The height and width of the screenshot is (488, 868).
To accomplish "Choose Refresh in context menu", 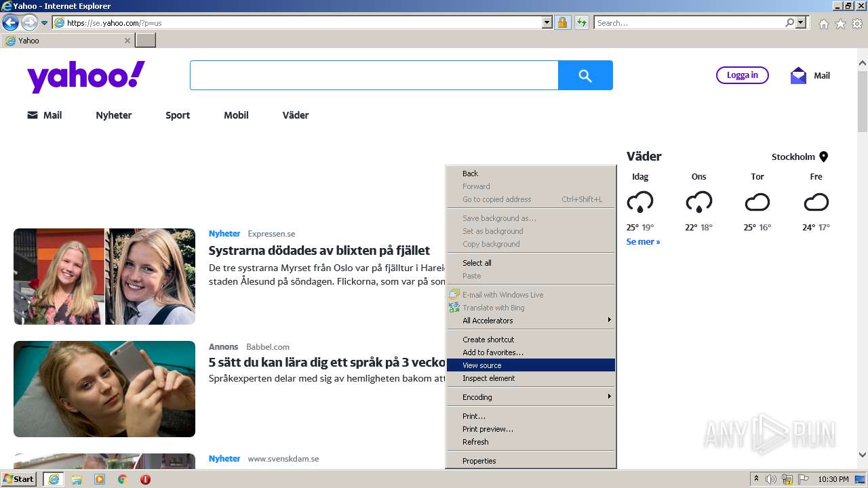I will (x=531, y=442).
